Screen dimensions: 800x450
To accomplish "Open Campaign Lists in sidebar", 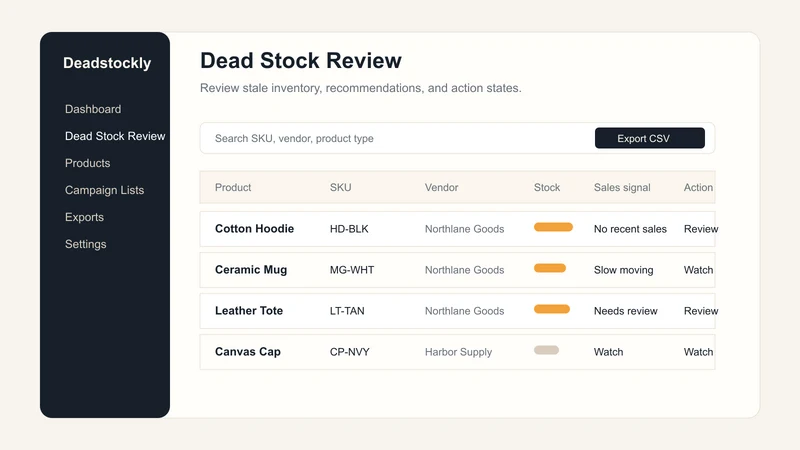I will pyautogui.click(x=104, y=190).
